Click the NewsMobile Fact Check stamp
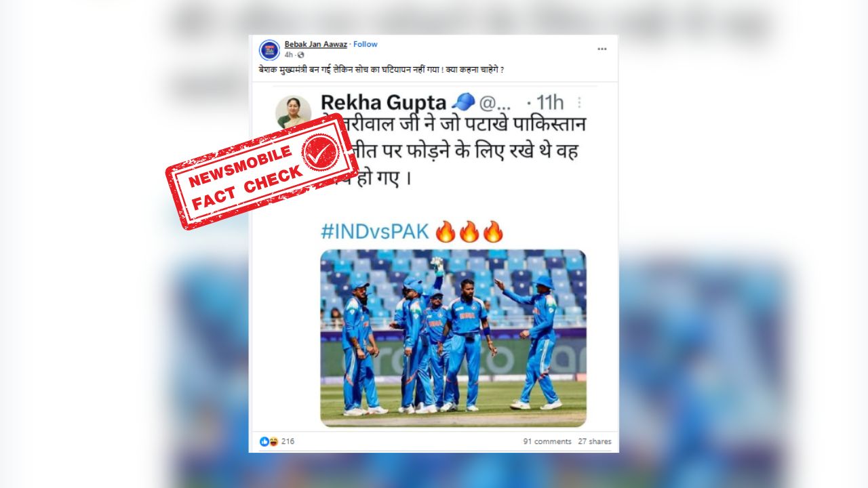This screenshot has height=488, width=868. pos(262,171)
